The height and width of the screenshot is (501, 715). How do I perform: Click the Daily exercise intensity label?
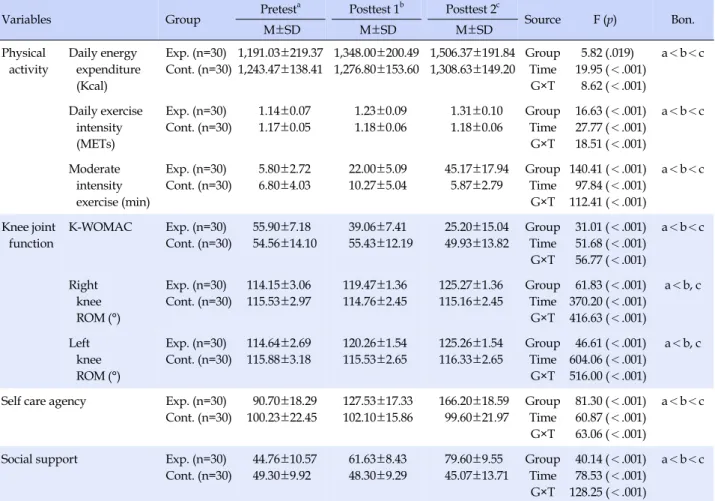pos(105,127)
